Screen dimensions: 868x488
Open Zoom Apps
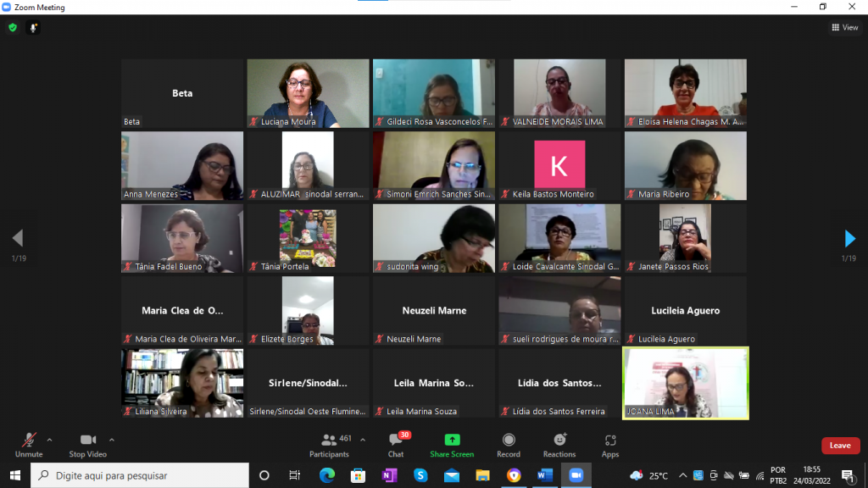610,444
